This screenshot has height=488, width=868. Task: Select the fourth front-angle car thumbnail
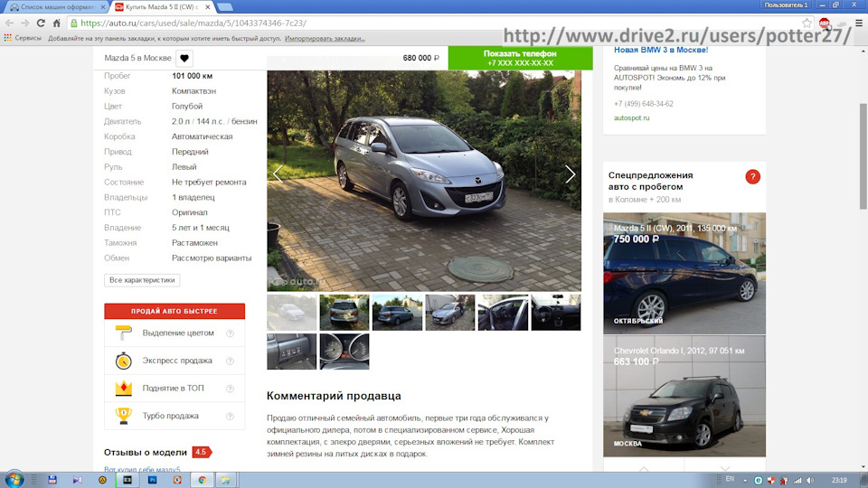(x=450, y=313)
